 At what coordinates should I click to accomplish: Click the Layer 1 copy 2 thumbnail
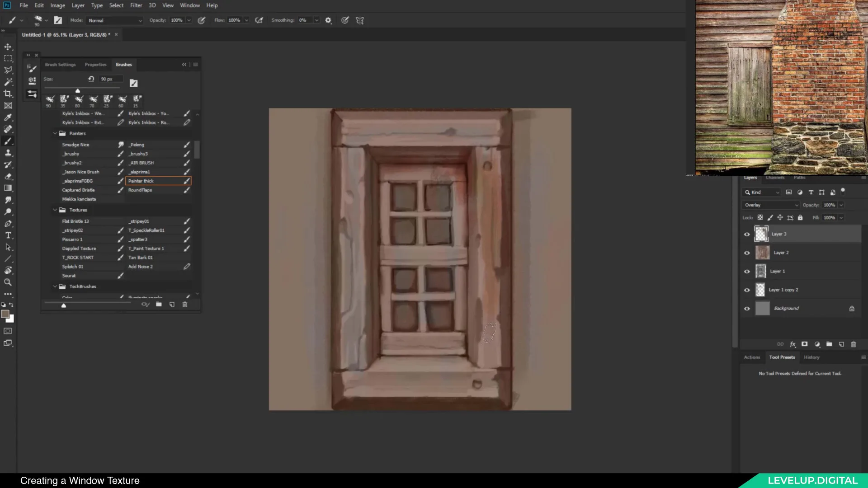pos(761,289)
